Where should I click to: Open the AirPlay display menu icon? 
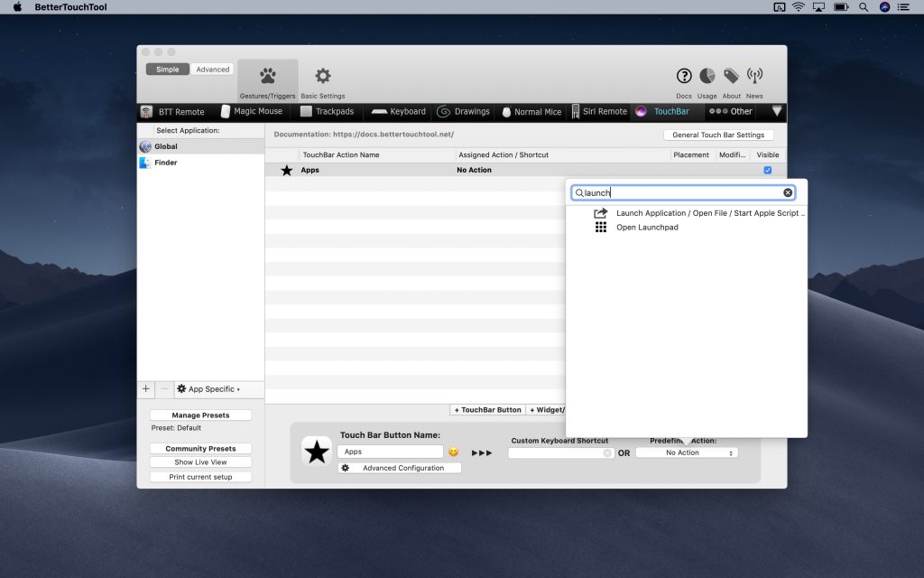click(818, 7)
